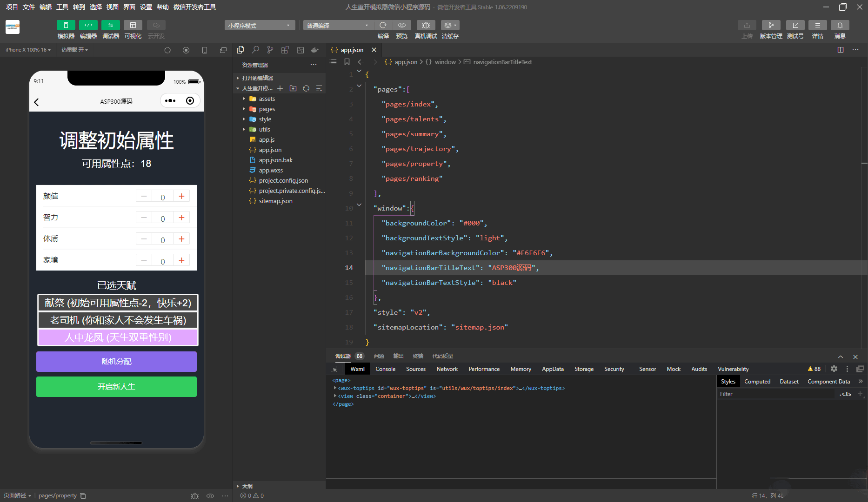Open the source control icon
This screenshot has width=868, height=502.
[270, 50]
